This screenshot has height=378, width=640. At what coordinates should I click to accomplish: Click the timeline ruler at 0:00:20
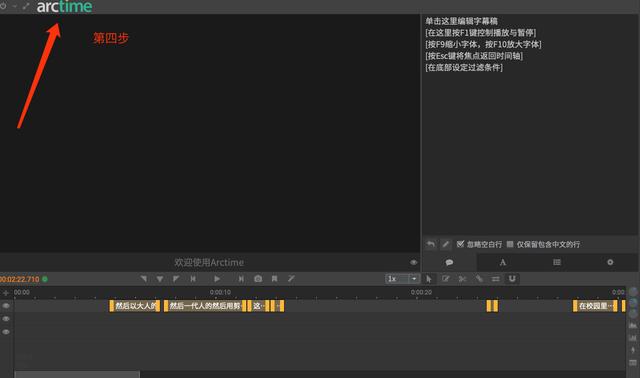[421, 292]
